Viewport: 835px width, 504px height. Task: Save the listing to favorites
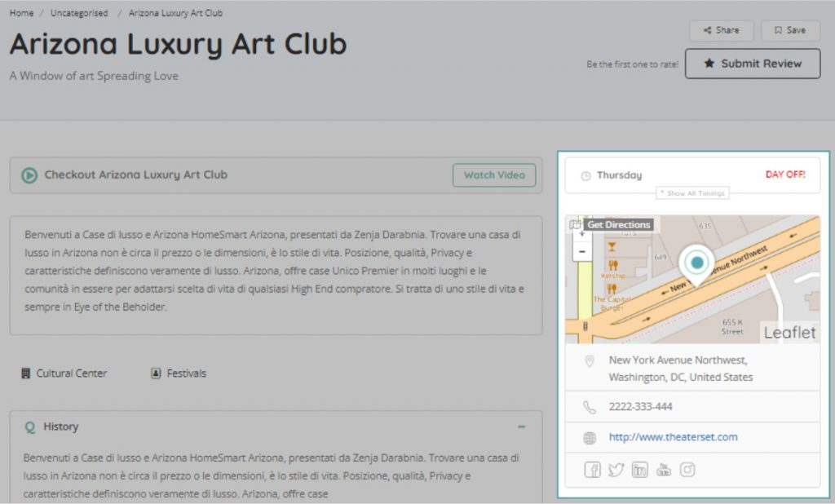pos(790,30)
